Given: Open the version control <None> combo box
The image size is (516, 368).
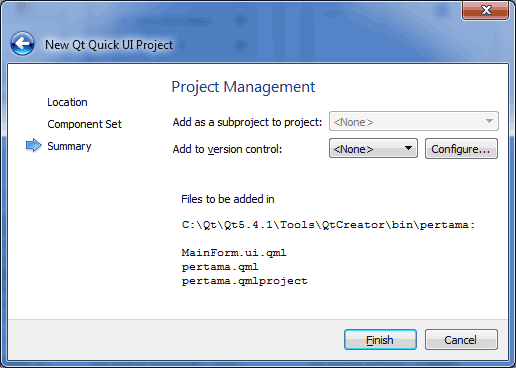Looking at the screenshot, I should (373, 148).
